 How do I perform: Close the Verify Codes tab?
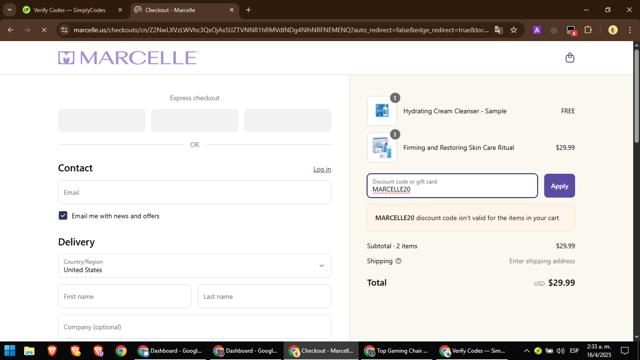[x=120, y=10]
